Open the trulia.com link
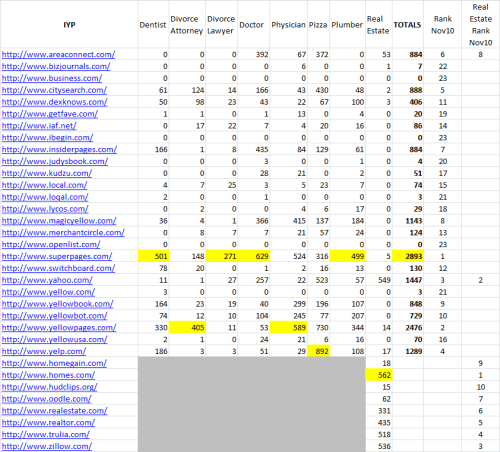 [x=46, y=434]
